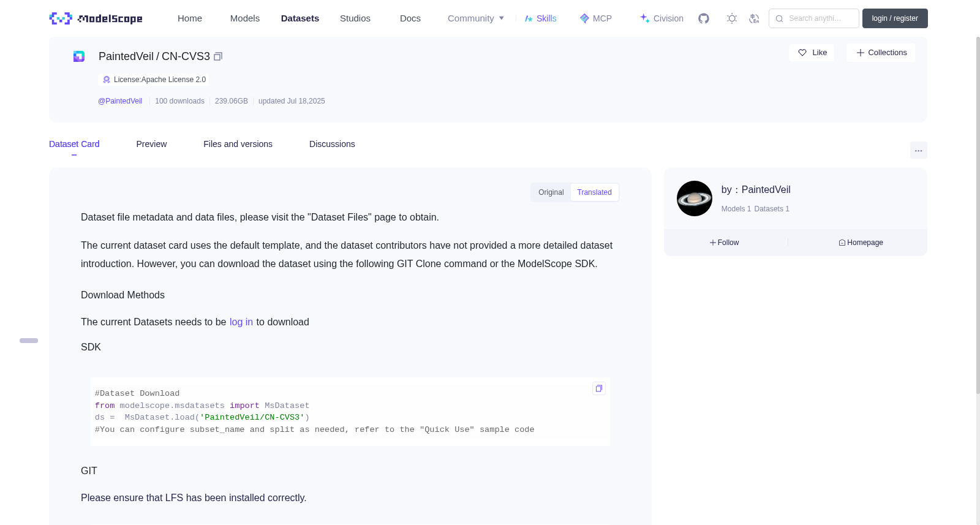Click the 'License:Apache License 2.0' text

160,80
